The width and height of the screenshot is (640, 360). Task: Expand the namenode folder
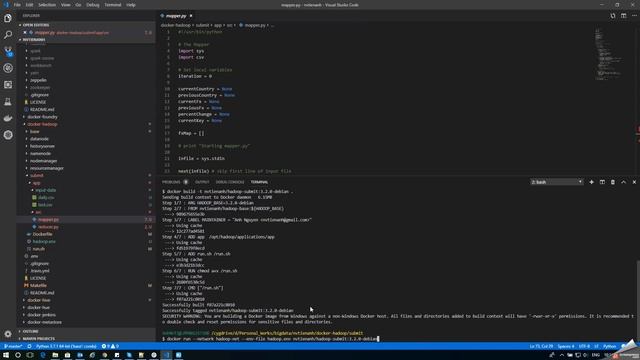[40, 153]
